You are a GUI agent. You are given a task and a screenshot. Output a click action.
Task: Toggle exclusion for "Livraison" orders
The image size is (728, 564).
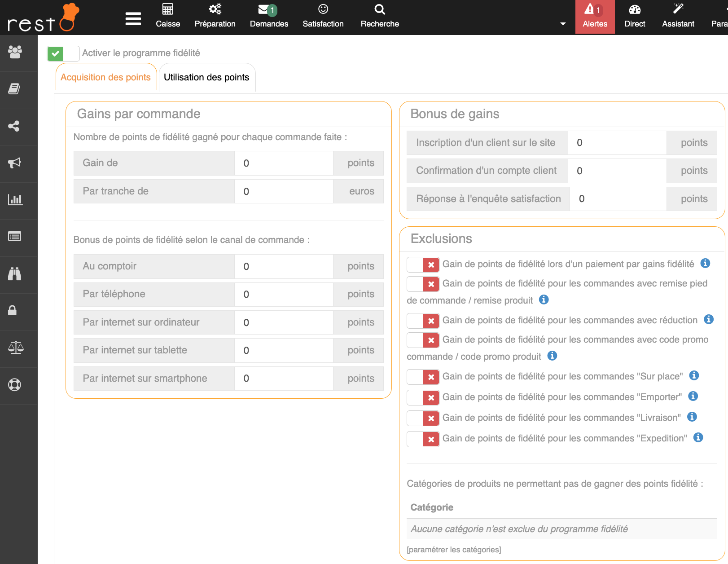(x=423, y=418)
